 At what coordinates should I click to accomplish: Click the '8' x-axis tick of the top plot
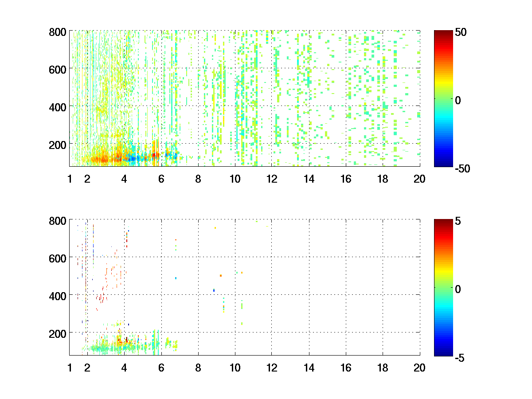[x=198, y=179]
